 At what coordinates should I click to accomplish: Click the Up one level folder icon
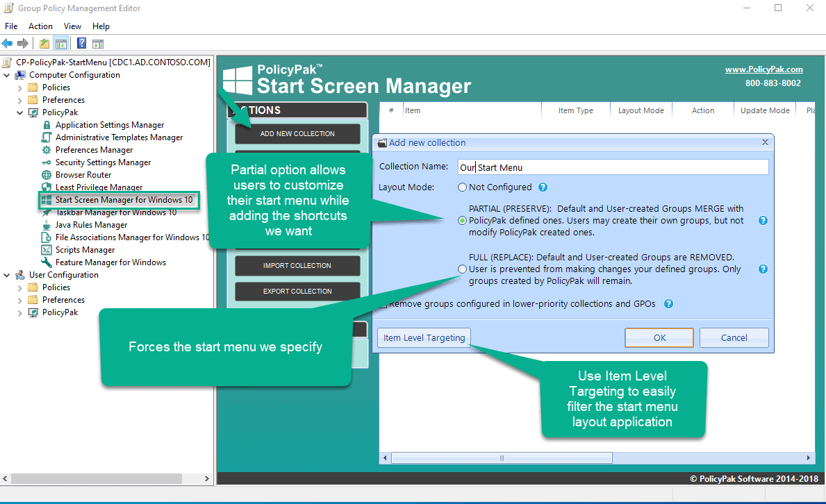(x=44, y=43)
